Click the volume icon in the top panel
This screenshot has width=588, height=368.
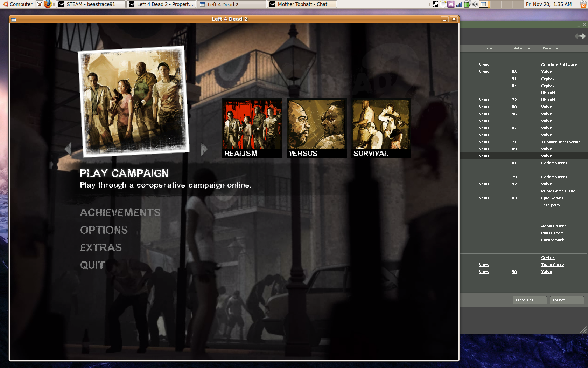click(x=475, y=4)
